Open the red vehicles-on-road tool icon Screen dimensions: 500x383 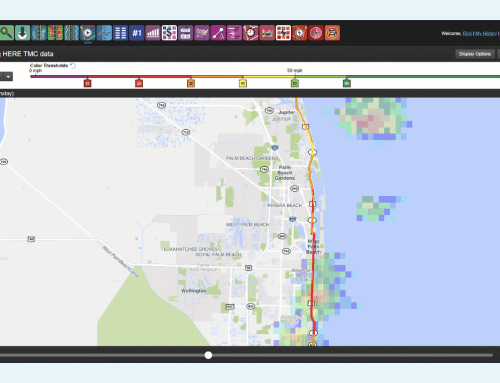(267, 33)
